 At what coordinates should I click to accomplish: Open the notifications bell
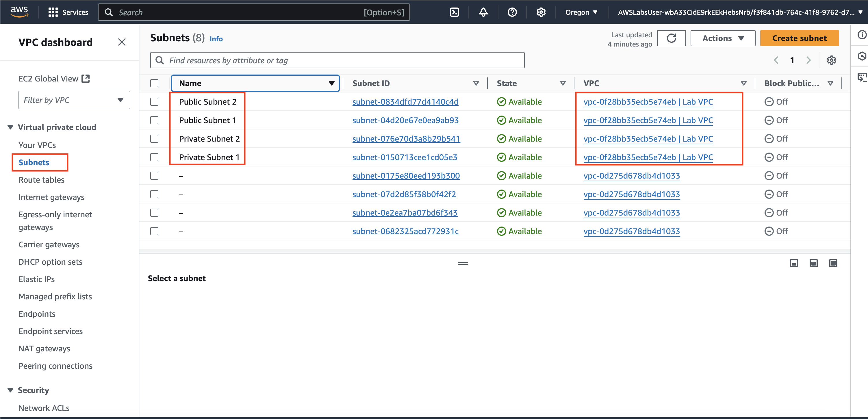tap(483, 12)
